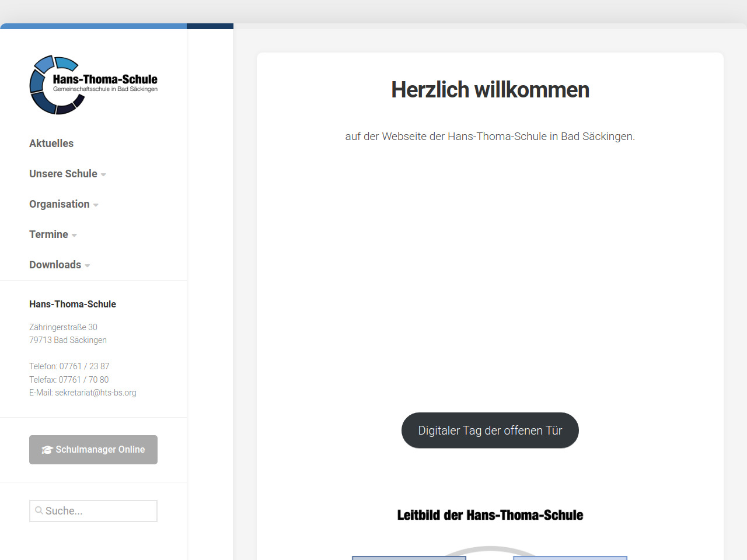Click the Leitbild der Hans-Thoma-Schule heading
This screenshot has width=747, height=560.
pos(490,515)
